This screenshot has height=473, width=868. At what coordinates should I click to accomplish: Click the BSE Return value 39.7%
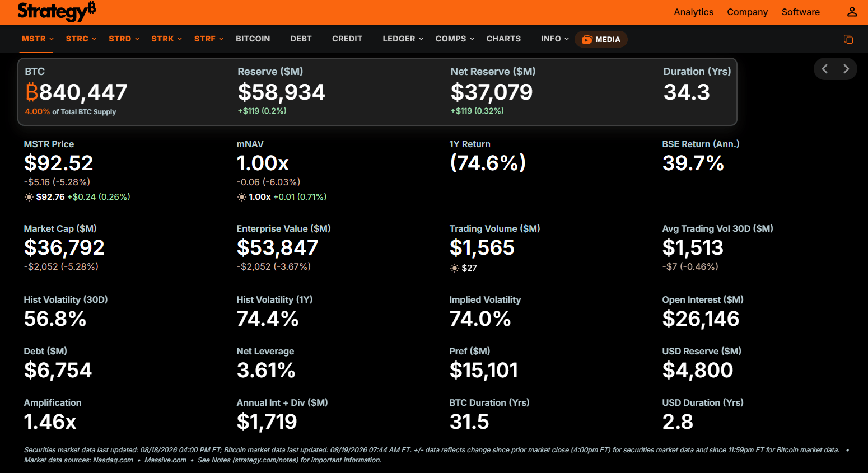[693, 163]
